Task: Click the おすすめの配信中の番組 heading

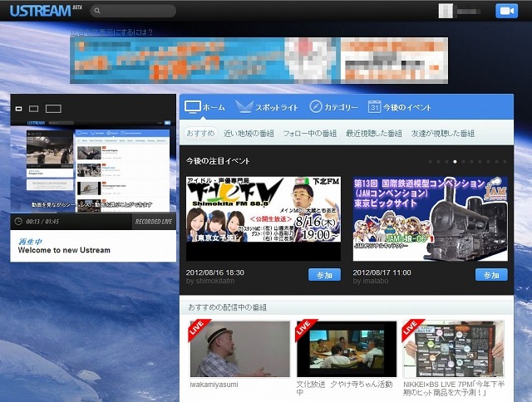Action: (x=227, y=307)
